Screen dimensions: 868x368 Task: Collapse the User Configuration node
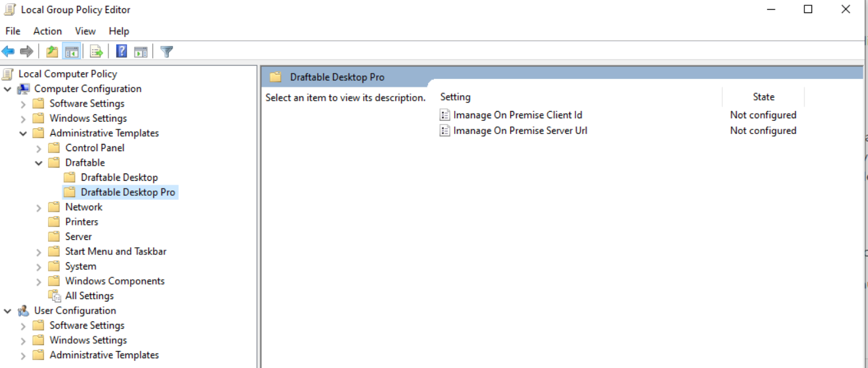8,311
